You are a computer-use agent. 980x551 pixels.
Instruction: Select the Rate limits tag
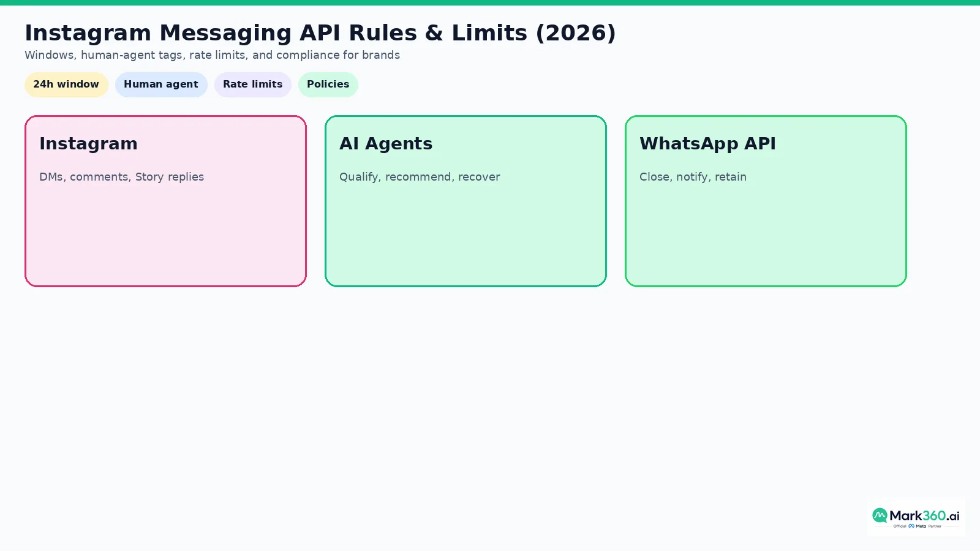[x=253, y=84]
